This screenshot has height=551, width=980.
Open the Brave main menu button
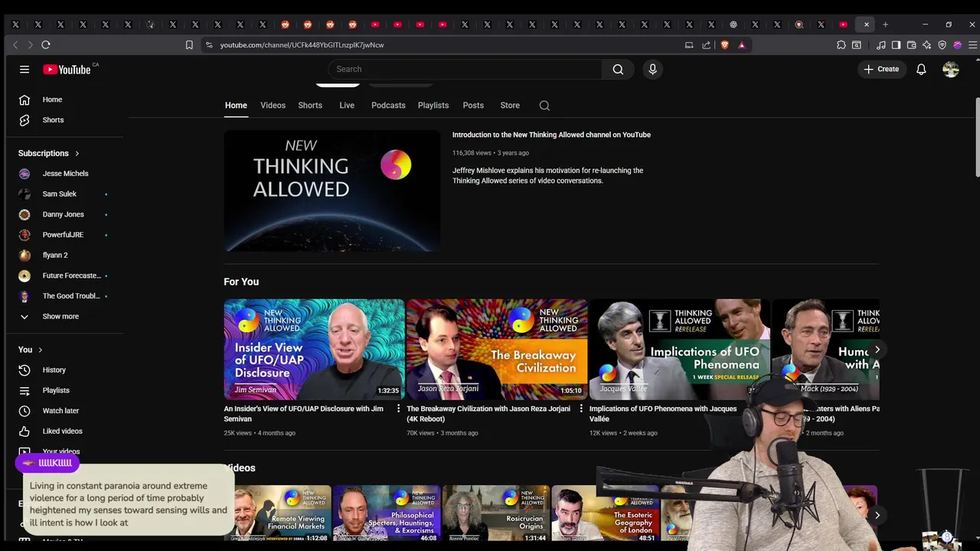(x=972, y=45)
